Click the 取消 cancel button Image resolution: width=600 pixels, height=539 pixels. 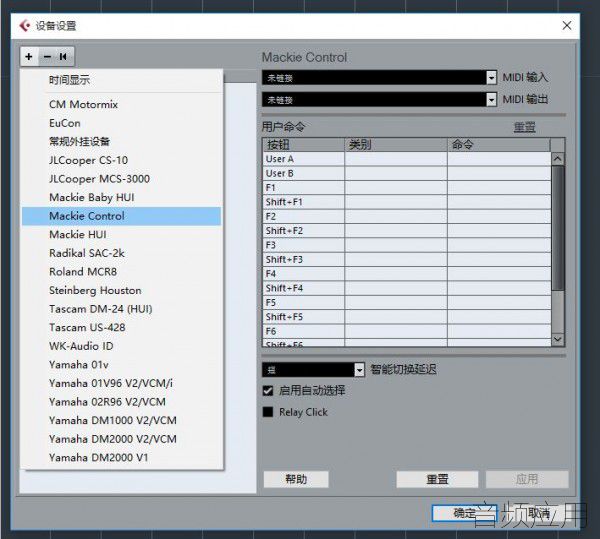click(538, 513)
